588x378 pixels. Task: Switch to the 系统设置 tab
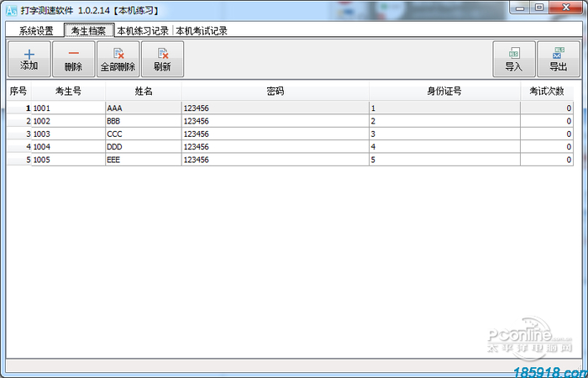pyautogui.click(x=36, y=31)
